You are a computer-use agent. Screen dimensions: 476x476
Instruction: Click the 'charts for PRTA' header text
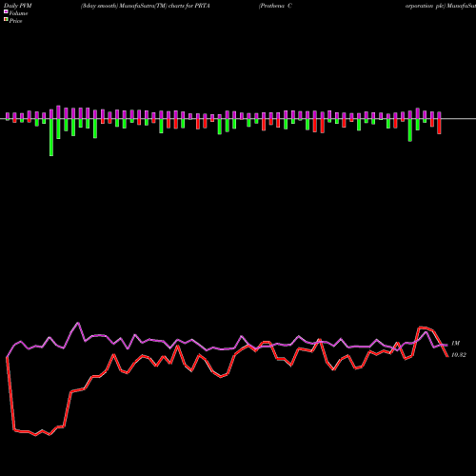coord(189,6)
